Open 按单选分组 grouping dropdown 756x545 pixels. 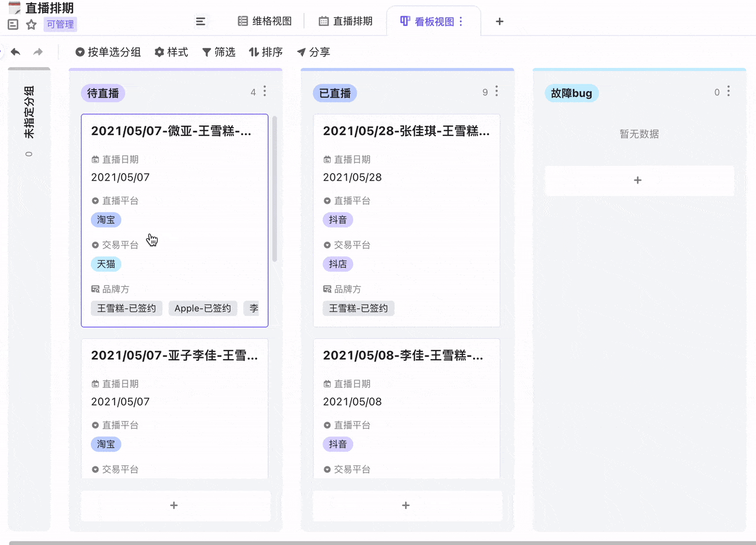pos(108,52)
